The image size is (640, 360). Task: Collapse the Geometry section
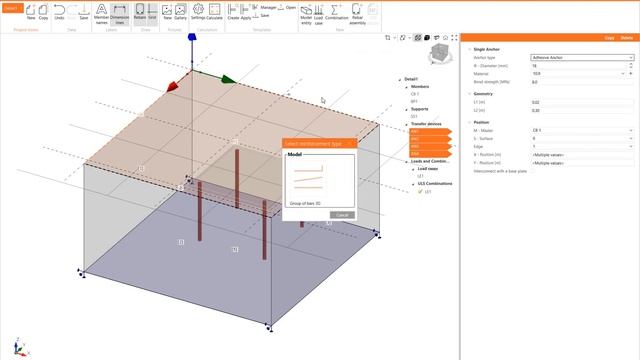pyautogui.click(x=469, y=94)
